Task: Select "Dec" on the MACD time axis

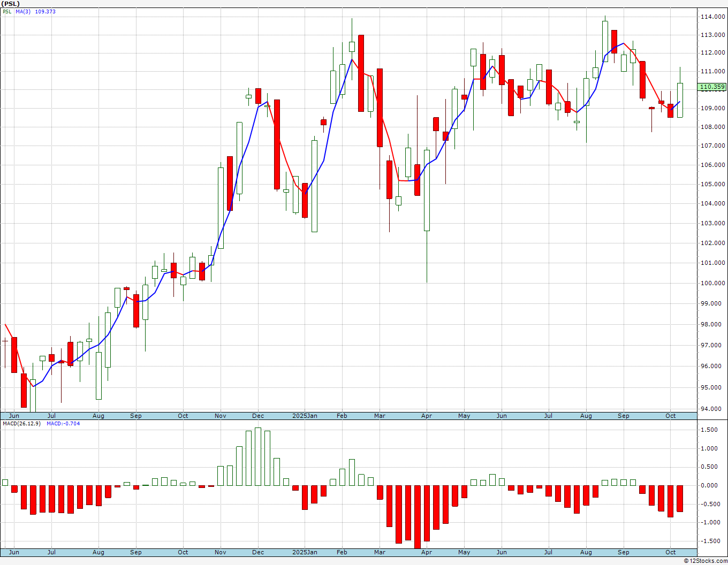Action: click(258, 552)
